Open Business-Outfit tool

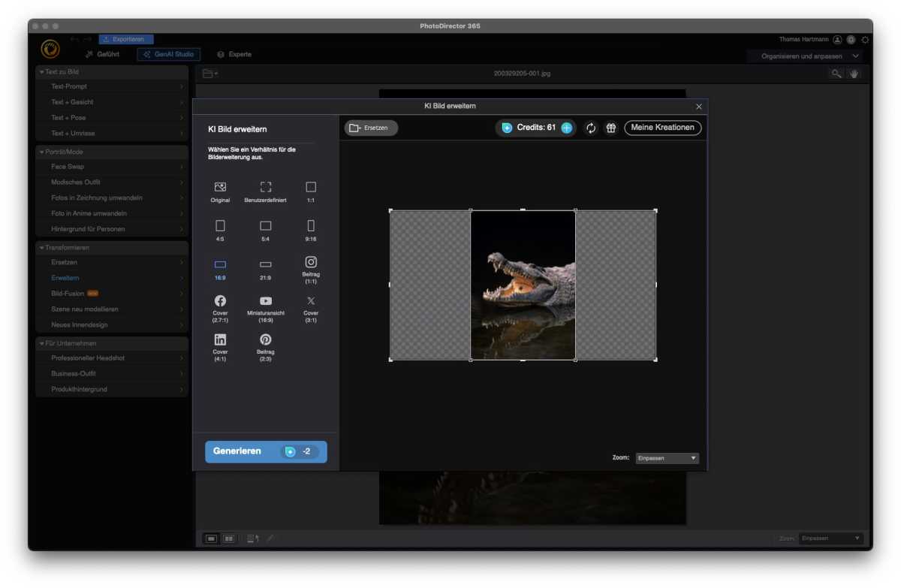pos(112,374)
